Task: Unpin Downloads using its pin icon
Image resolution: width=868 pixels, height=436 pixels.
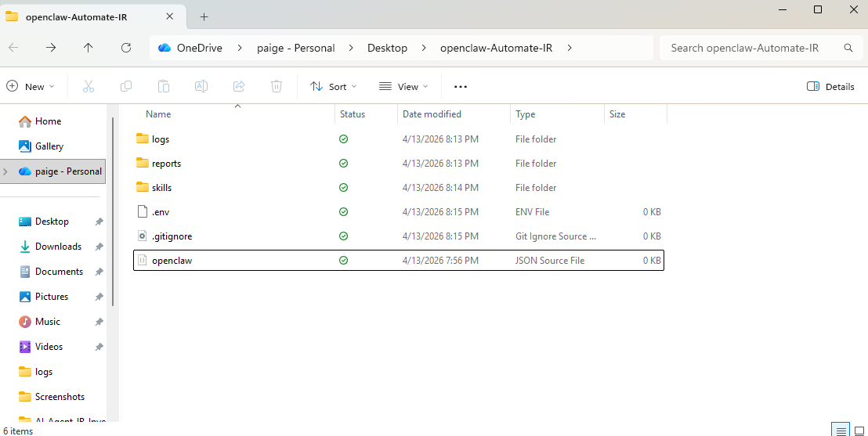Action: coord(99,247)
